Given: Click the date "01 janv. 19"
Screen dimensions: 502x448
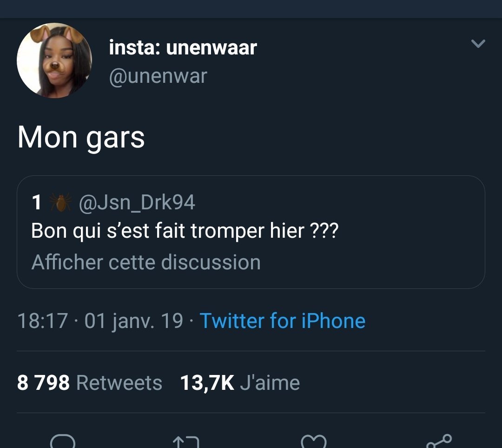Looking at the screenshot, I should tap(134, 321).
